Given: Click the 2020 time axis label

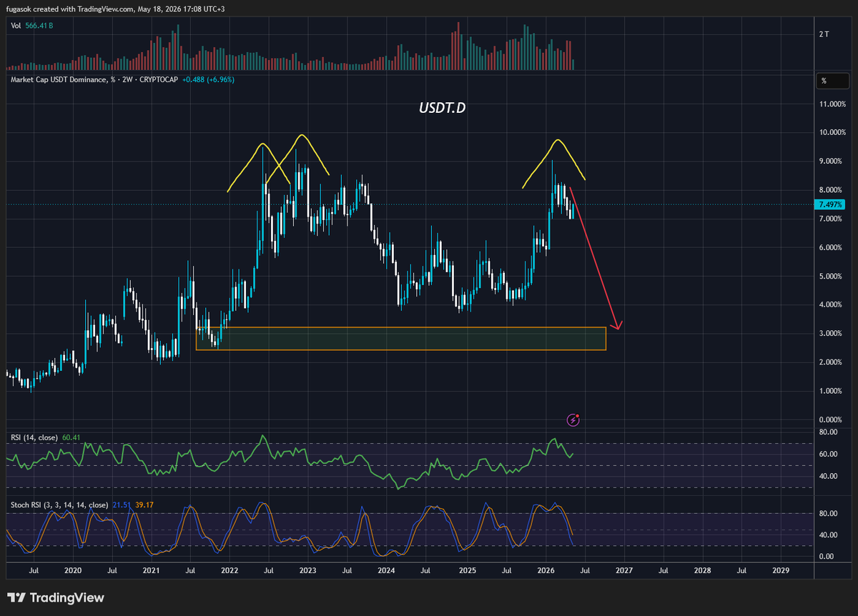Looking at the screenshot, I should [x=73, y=571].
